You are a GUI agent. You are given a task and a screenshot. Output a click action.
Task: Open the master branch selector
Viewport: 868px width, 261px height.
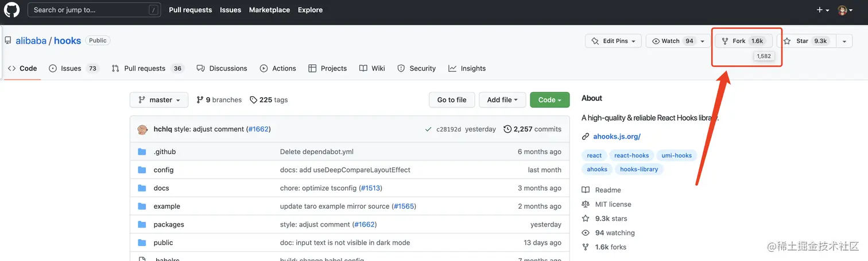[x=159, y=100]
